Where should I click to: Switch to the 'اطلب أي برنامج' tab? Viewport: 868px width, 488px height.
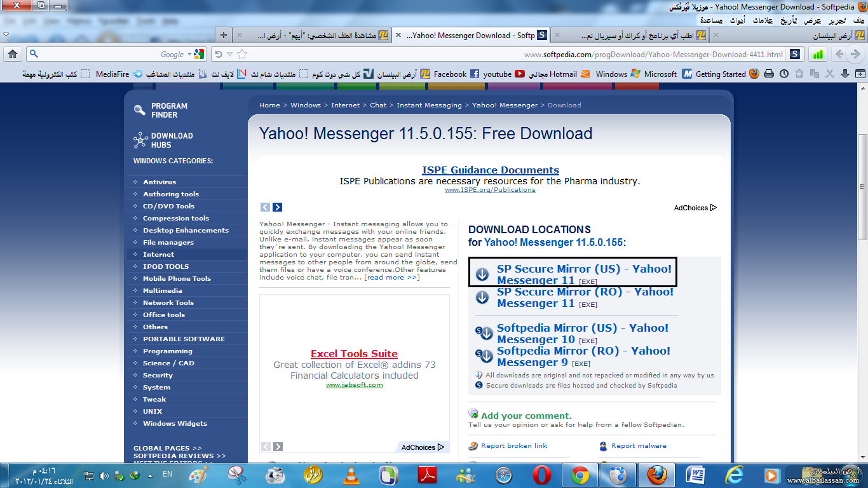point(630,35)
